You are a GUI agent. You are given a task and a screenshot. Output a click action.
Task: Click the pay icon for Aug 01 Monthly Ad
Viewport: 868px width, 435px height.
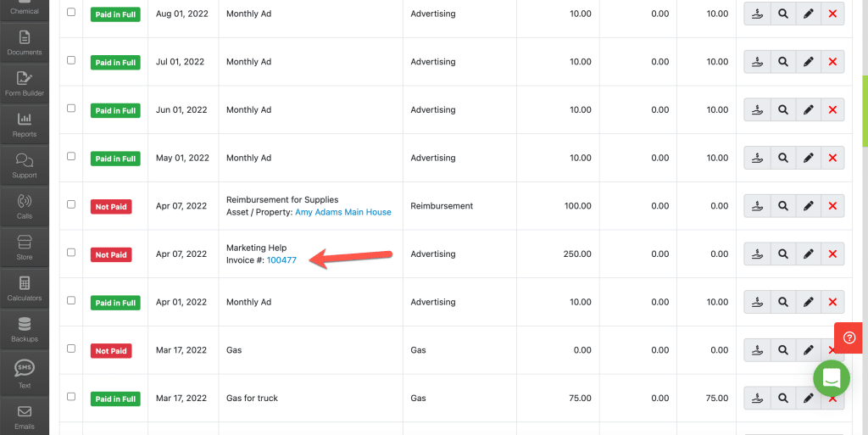[x=757, y=14]
